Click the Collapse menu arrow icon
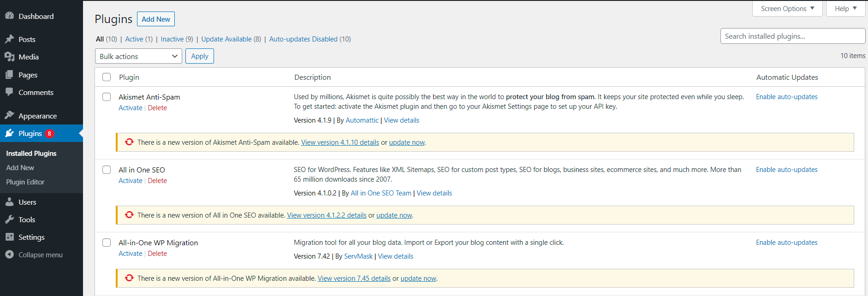Image resolution: width=868 pixels, height=296 pixels. tap(9, 255)
